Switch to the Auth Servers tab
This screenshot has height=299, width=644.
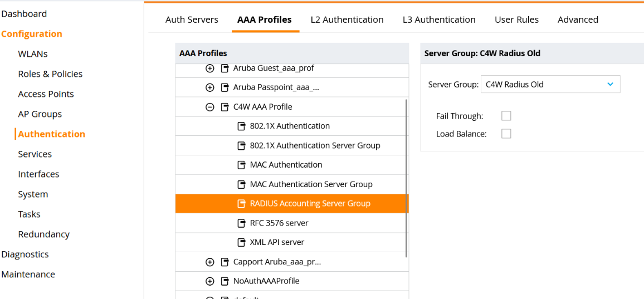click(x=192, y=19)
